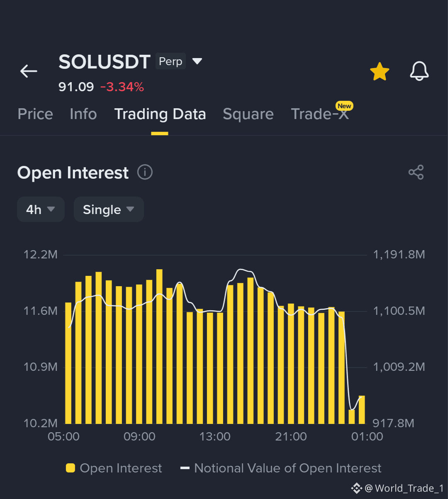This screenshot has width=448, height=499.
Task: Share the Open Interest chart
Action: pyautogui.click(x=416, y=172)
